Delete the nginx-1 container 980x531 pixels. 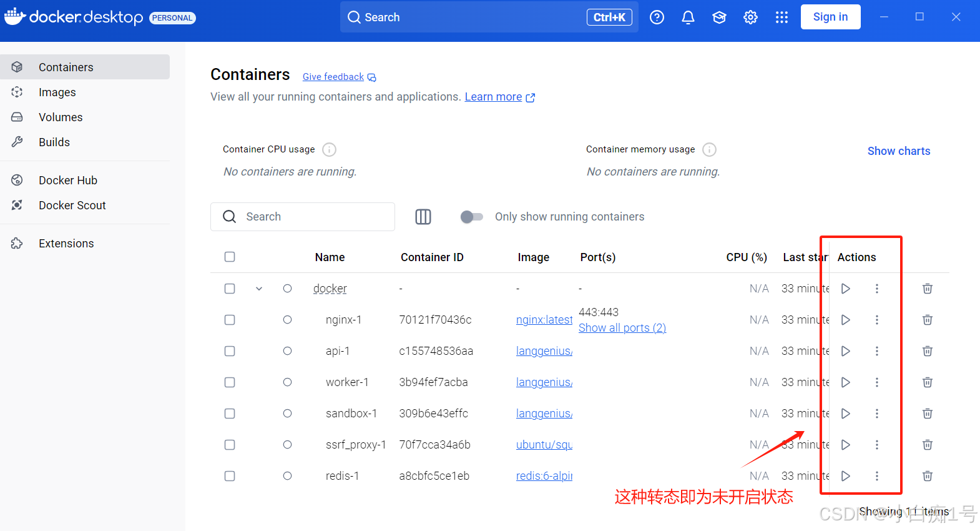(928, 320)
